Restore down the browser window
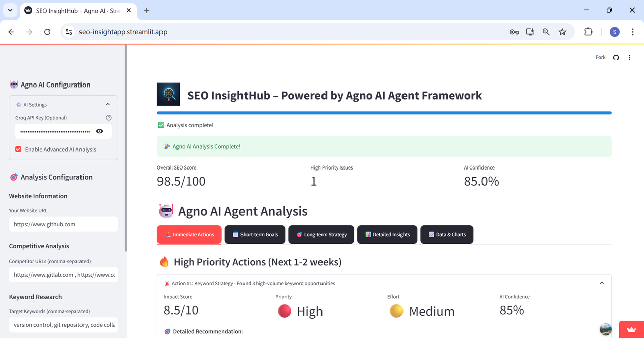 click(x=609, y=10)
